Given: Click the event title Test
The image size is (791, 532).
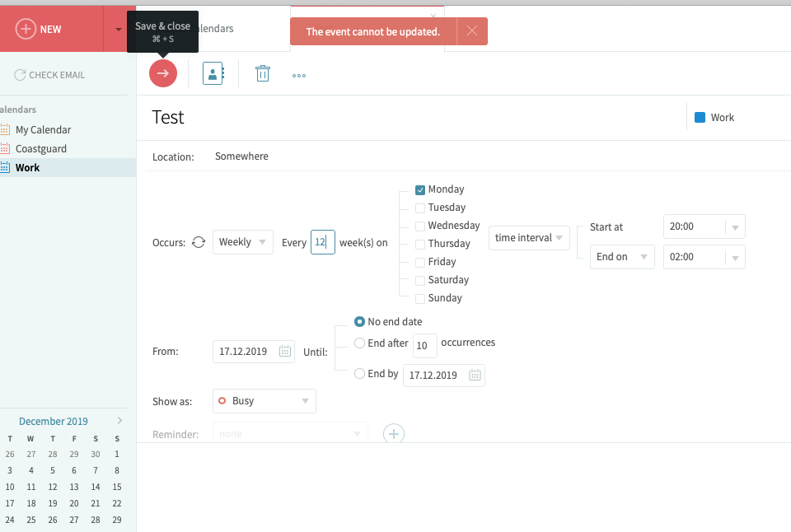Looking at the screenshot, I should pos(168,118).
